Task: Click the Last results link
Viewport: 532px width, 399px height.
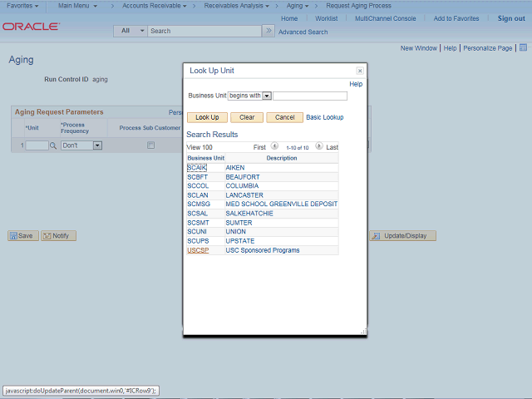Action: click(x=332, y=147)
